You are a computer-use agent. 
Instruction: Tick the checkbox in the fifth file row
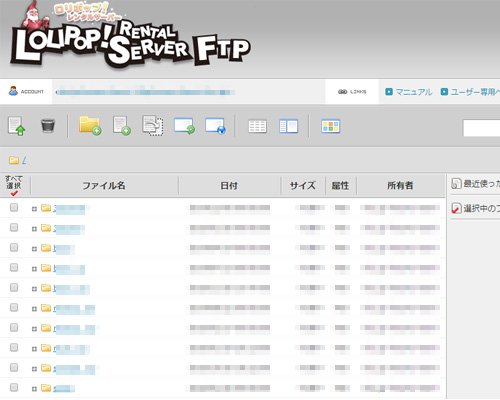pyautogui.click(x=14, y=287)
